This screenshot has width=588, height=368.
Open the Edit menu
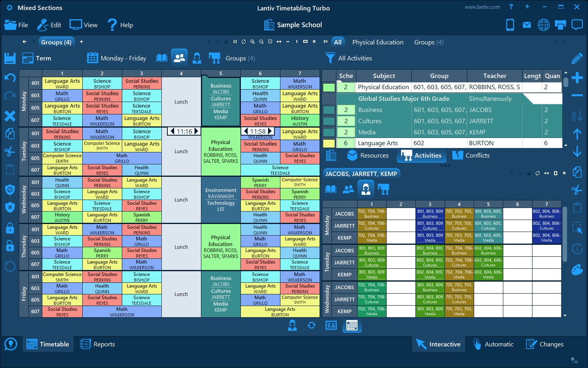point(49,25)
